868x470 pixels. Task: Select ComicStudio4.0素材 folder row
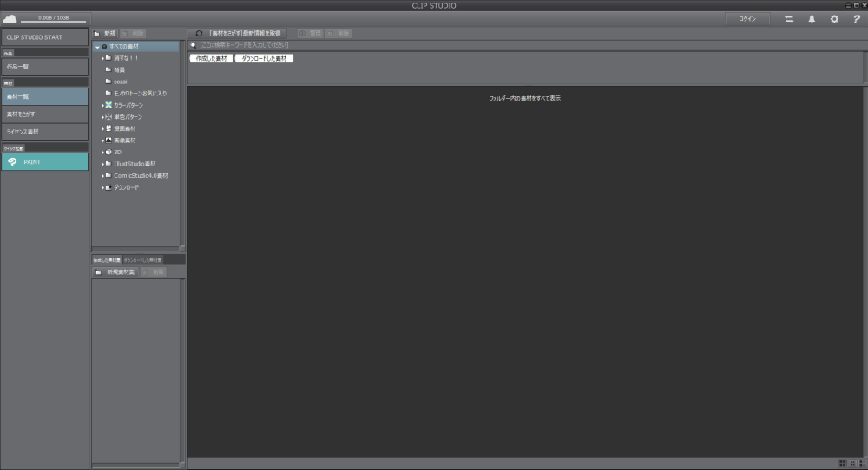coord(136,176)
